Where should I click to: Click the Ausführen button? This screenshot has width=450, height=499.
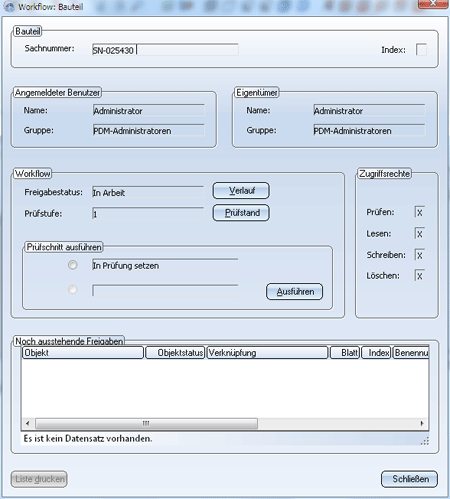point(295,292)
